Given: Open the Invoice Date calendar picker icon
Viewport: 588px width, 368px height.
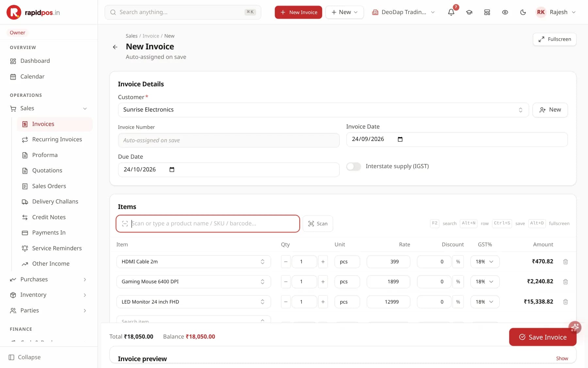Looking at the screenshot, I should click(x=400, y=139).
